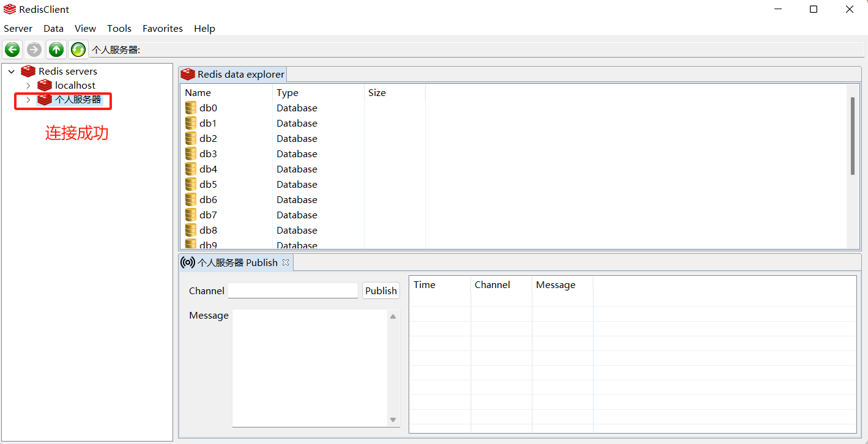
Task: Click the Publish tab broadcast icon
Action: [188, 263]
